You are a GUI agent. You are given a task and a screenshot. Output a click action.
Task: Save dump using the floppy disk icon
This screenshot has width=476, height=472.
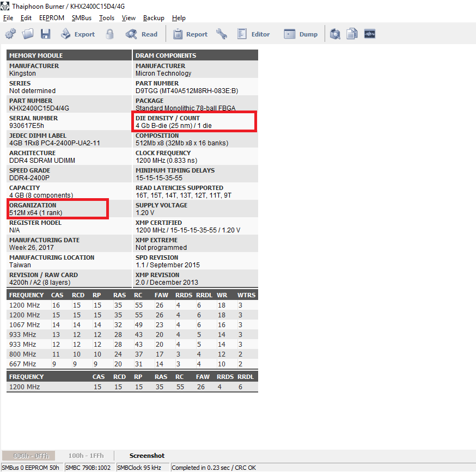click(x=45, y=34)
